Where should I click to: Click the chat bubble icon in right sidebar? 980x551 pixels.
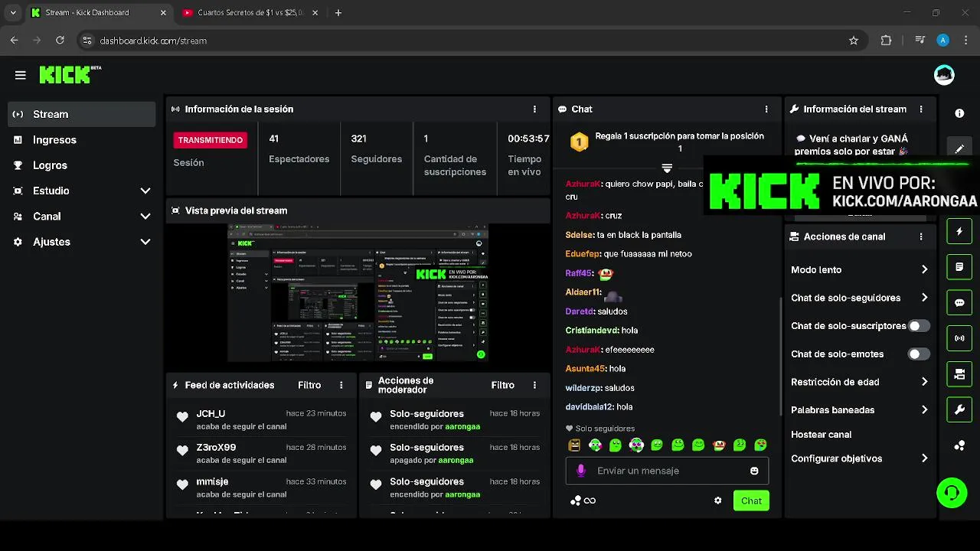click(x=959, y=302)
